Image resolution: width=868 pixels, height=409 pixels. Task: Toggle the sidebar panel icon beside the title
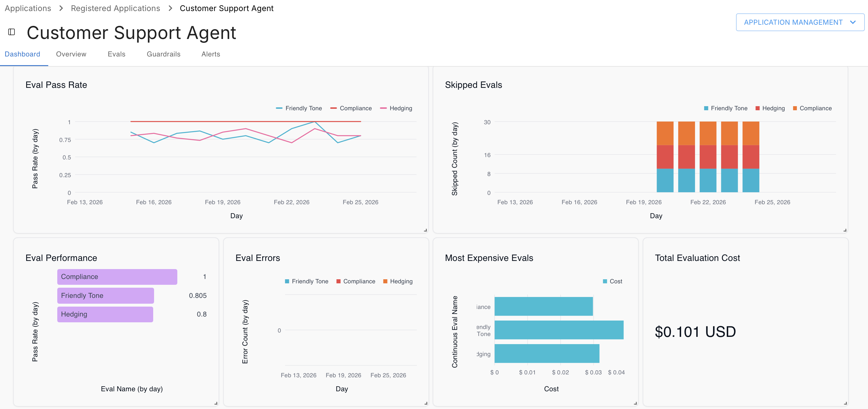[11, 32]
